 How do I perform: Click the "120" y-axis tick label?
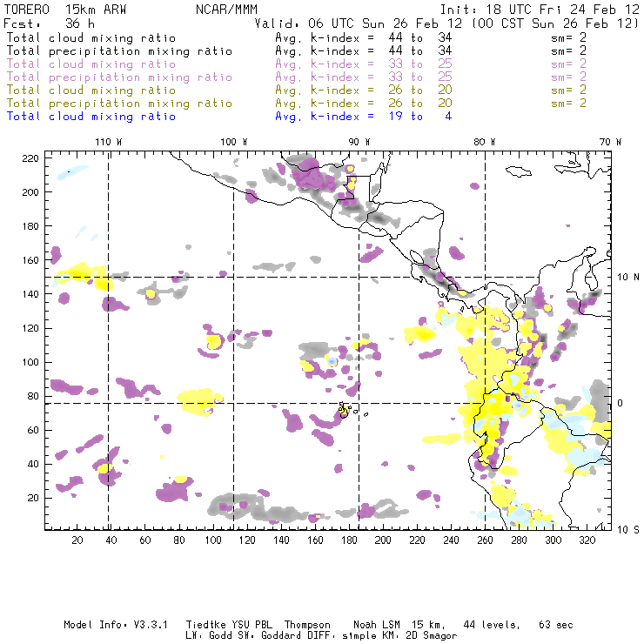click(x=30, y=328)
